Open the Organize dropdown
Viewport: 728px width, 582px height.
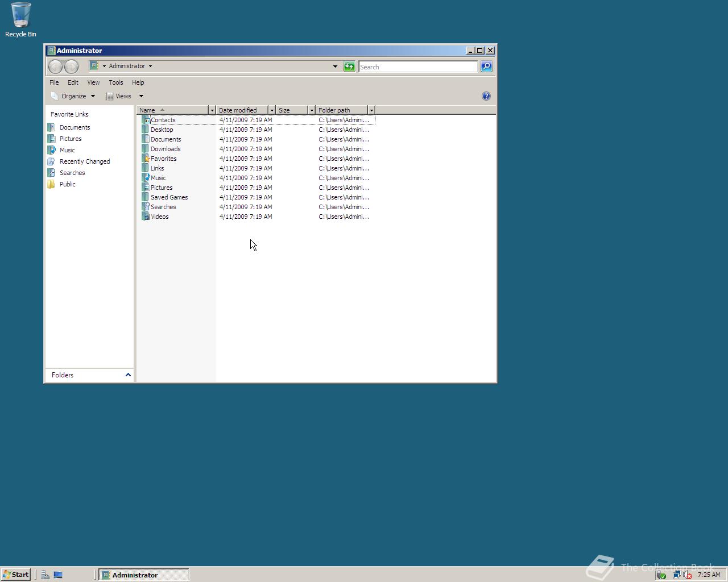pos(73,96)
